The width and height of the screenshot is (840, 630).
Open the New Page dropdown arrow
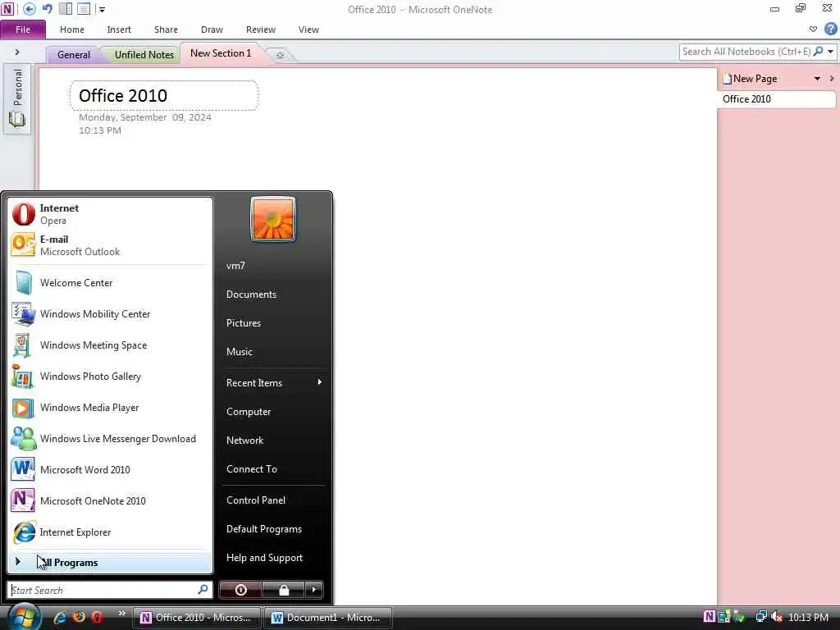pos(818,79)
